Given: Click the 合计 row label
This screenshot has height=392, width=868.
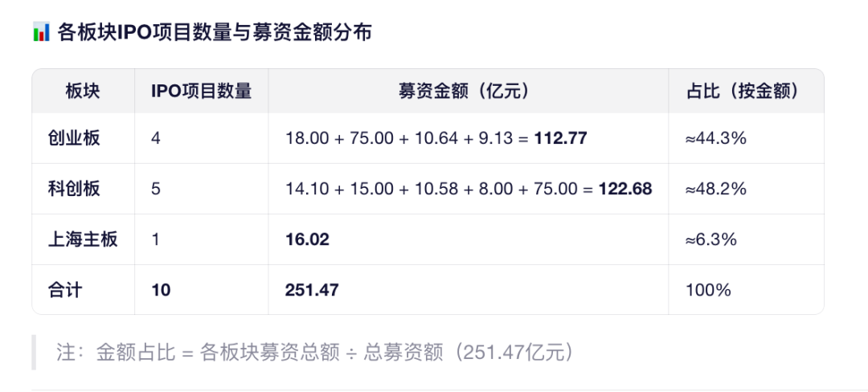Looking at the screenshot, I should click(x=66, y=290).
